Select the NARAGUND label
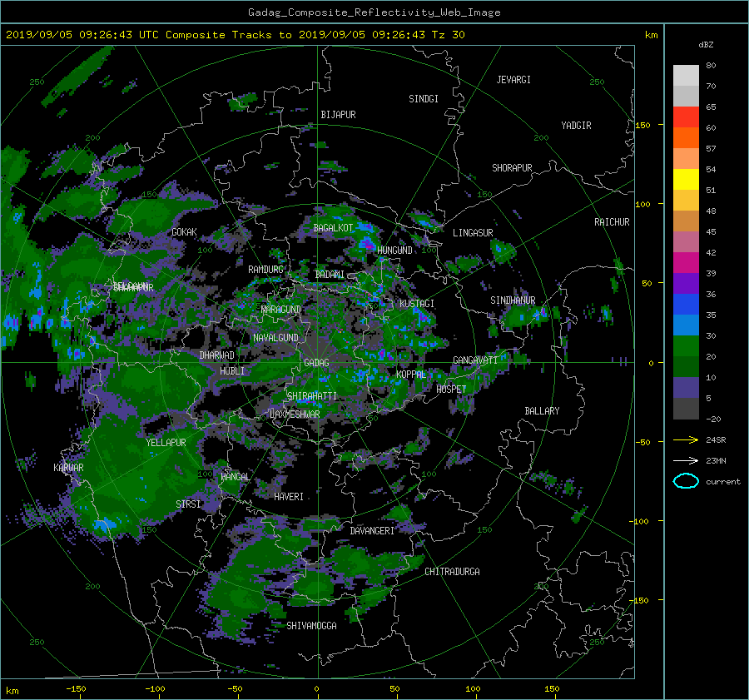This screenshot has width=749, height=700. (x=281, y=310)
